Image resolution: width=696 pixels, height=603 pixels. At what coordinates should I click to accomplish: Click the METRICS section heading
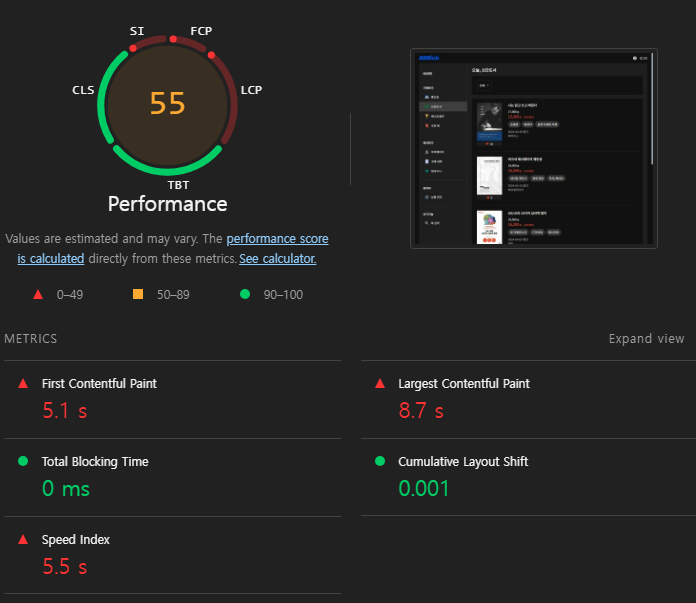coord(31,339)
